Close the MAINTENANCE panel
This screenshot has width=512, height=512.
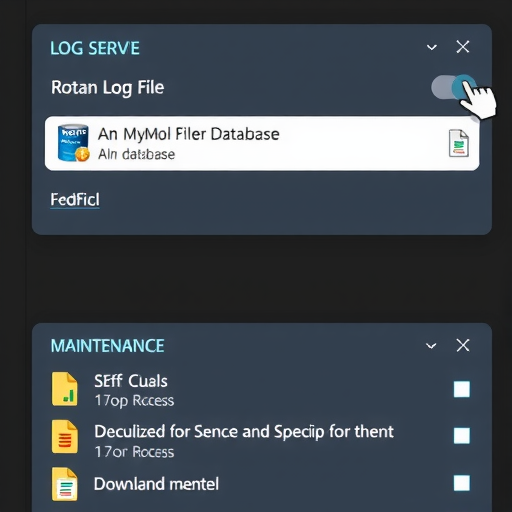[x=463, y=345]
